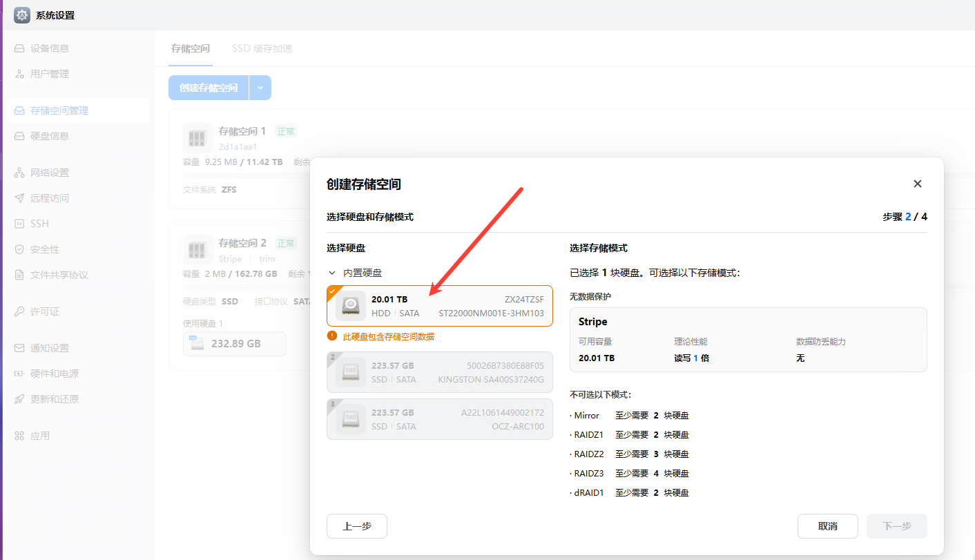Click the pool ID 2d1a1aa1
Image resolution: width=975 pixels, height=560 pixels.
238,147
